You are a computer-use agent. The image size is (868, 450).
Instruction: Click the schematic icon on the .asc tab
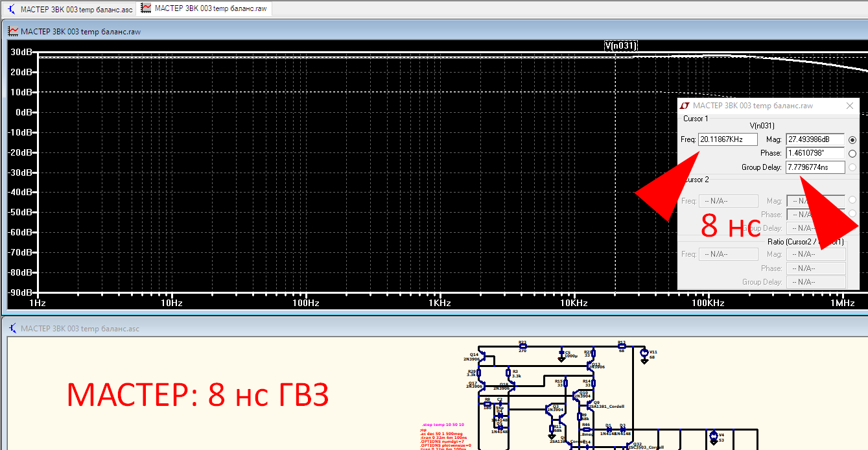12,9
